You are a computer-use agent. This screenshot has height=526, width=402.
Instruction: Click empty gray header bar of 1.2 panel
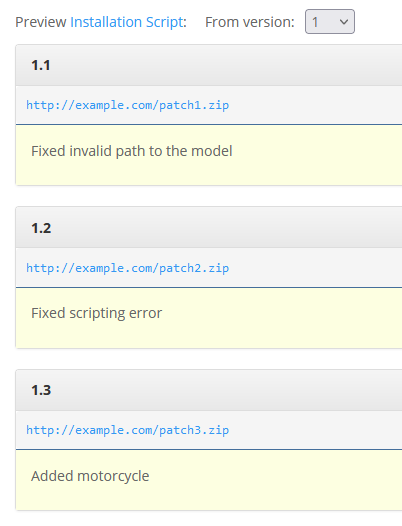coord(228,228)
